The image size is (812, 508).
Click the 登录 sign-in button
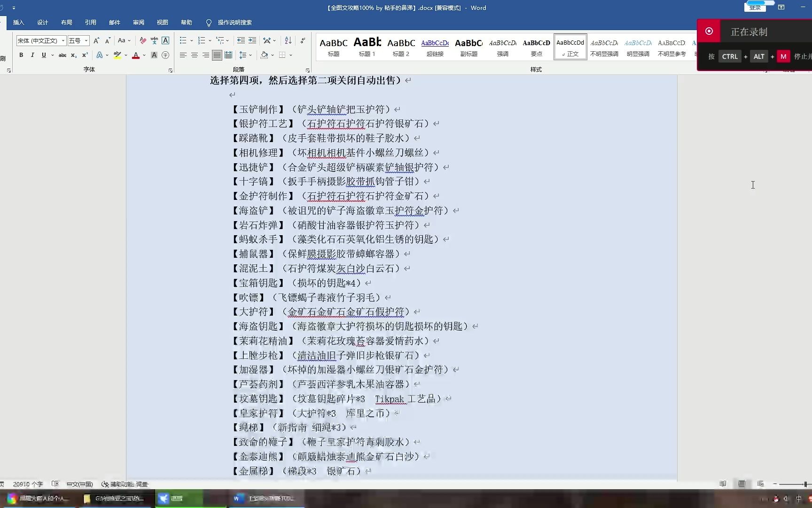(755, 8)
